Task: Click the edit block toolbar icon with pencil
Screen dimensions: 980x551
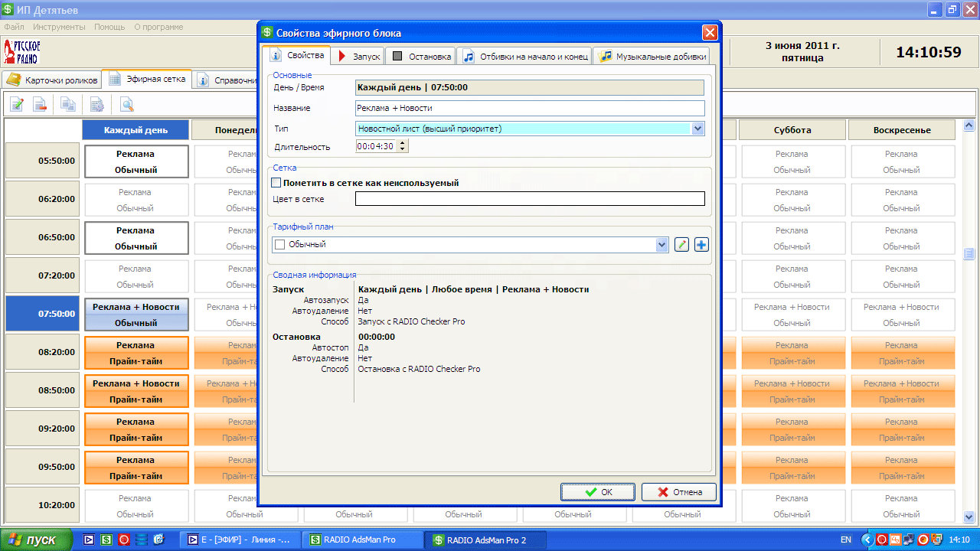Action: point(17,105)
